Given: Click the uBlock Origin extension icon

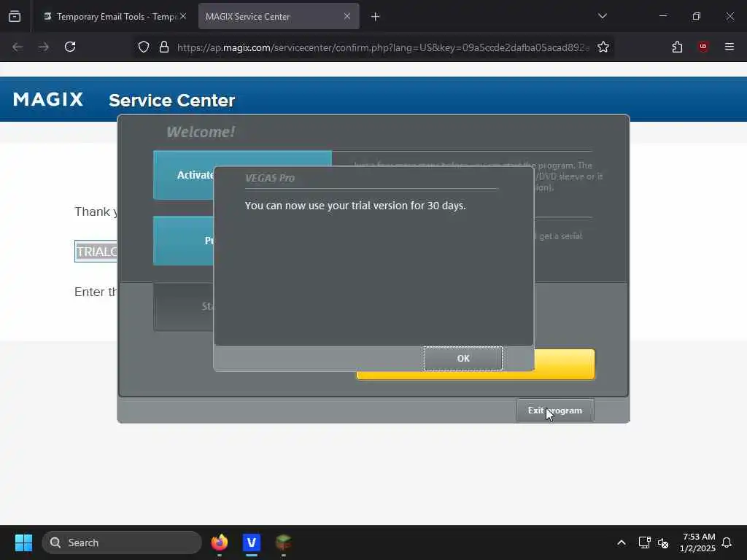Looking at the screenshot, I should [703, 47].
